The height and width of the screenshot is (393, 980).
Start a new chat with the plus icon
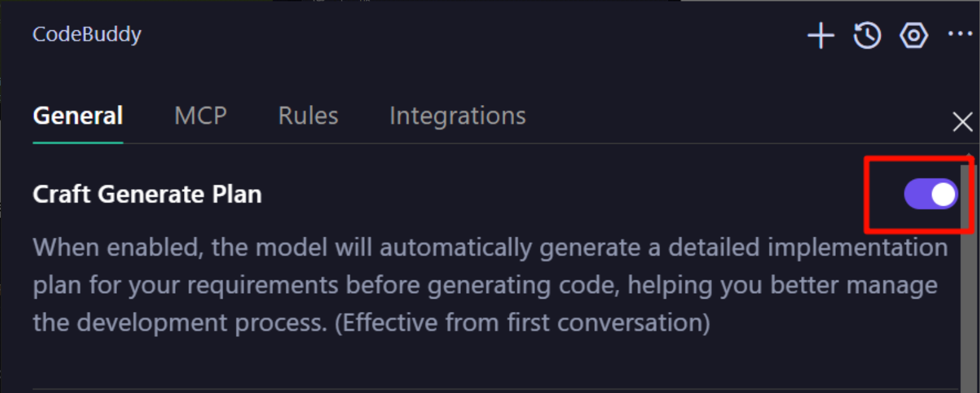[x=820, y=35]
